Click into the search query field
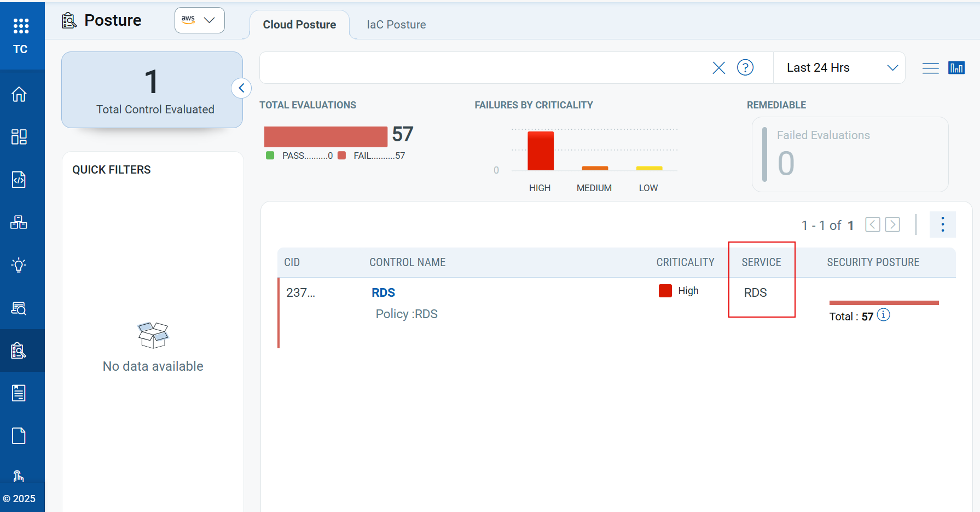The width and height of the screenshot is (980, 512). pos(482,68)
